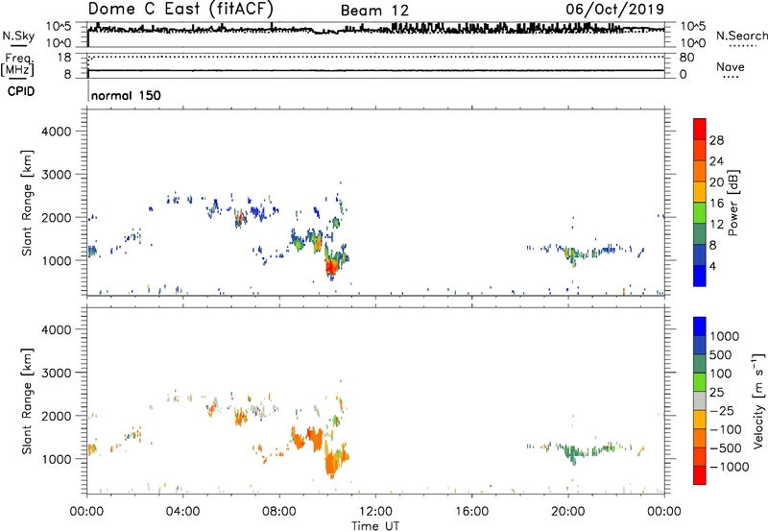Screen dimensions: 768x532
Task: Click the '20:00' time tick label
Action: [567, 512]
